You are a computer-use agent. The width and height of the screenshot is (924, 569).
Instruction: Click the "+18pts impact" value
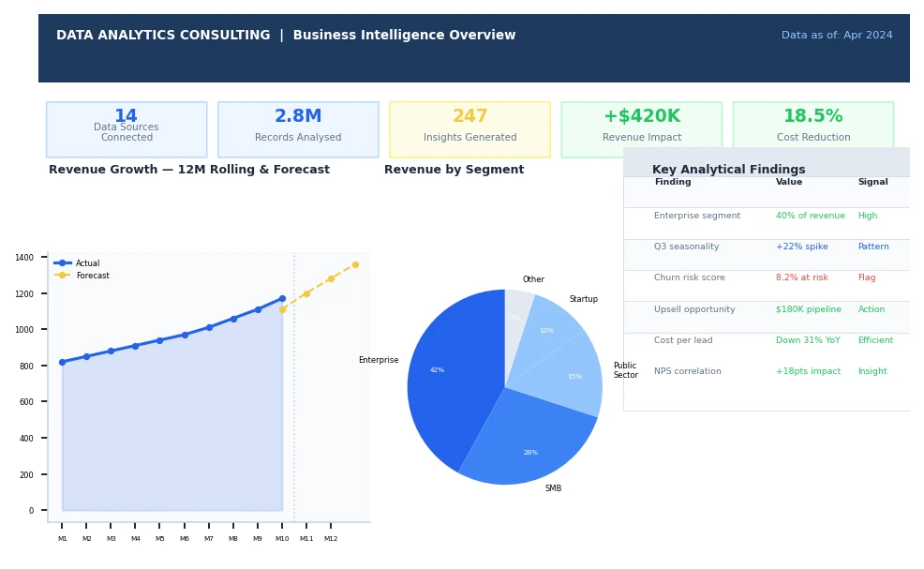click(808, 371)
